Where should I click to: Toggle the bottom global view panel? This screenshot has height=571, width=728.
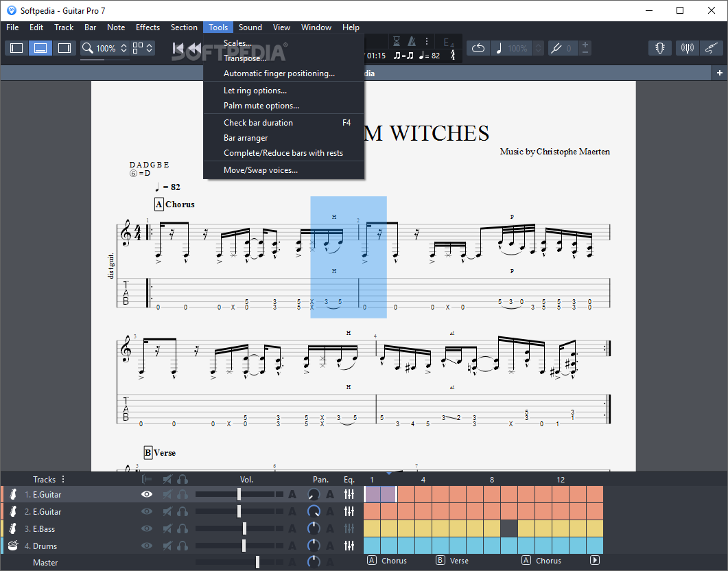tap(40, 48)
